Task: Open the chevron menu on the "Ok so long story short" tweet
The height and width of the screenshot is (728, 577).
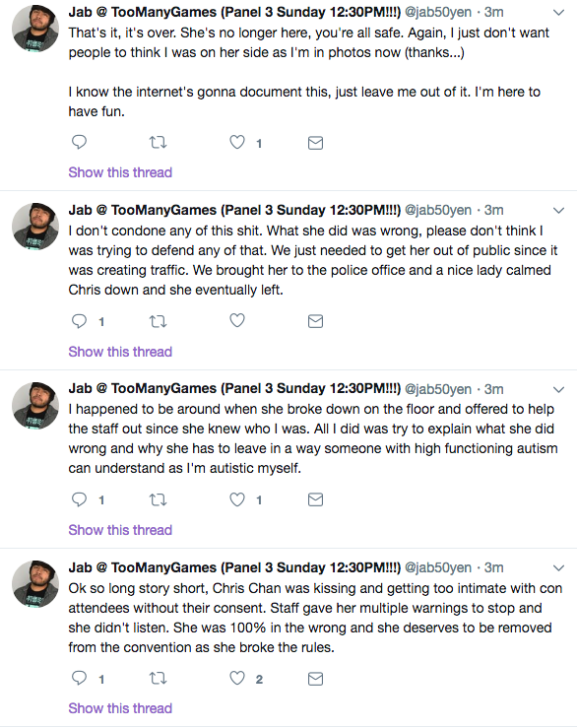Action: pyautogui.click(x=559, y=567)
